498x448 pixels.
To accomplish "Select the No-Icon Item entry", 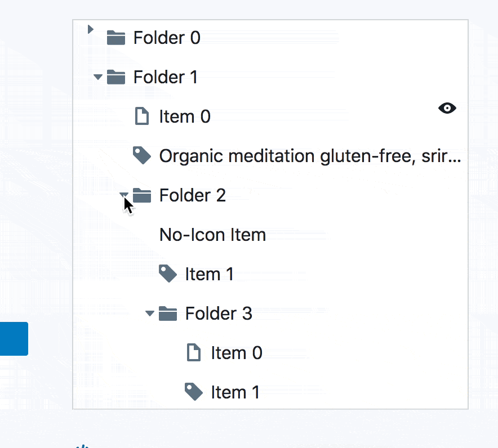I will tap(212, 234).
